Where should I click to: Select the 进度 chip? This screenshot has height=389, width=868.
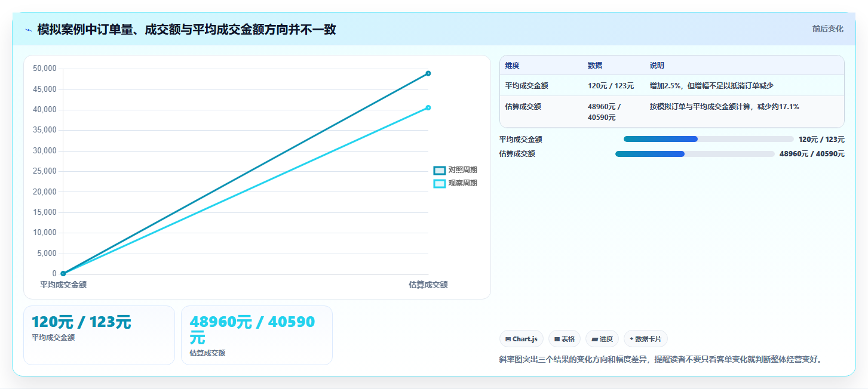[x=602, y=339]
